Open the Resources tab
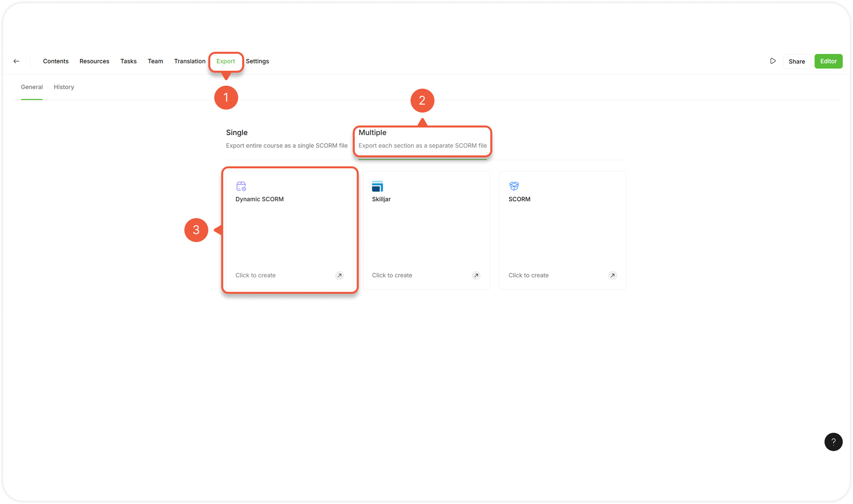This screenshot has height=504, width=853. (x=94, y=61)
